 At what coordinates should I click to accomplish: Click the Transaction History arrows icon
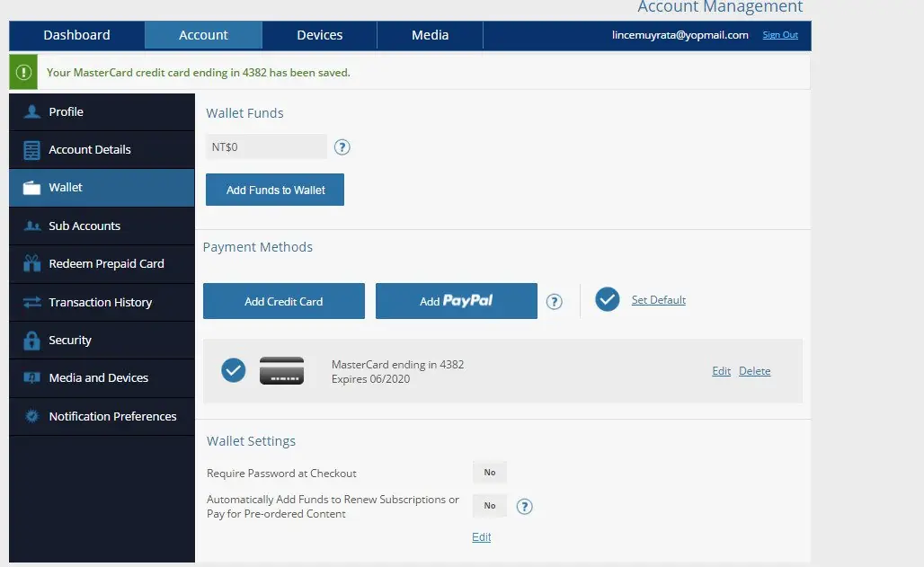(31, 302)
